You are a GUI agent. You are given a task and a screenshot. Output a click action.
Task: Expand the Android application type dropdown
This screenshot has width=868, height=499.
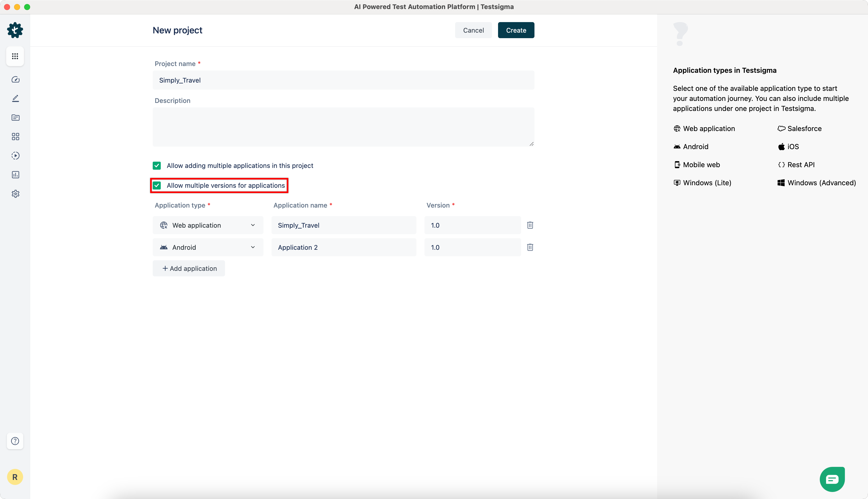pos(208,247)
